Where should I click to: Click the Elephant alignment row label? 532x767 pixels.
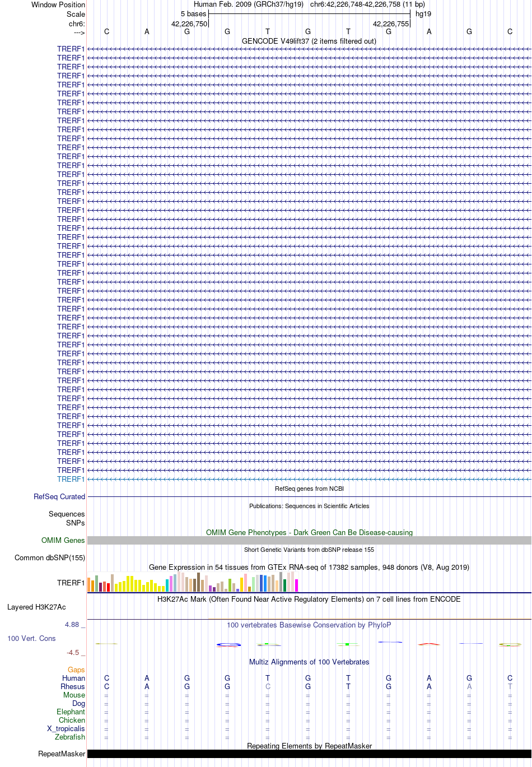coord(71,712)
